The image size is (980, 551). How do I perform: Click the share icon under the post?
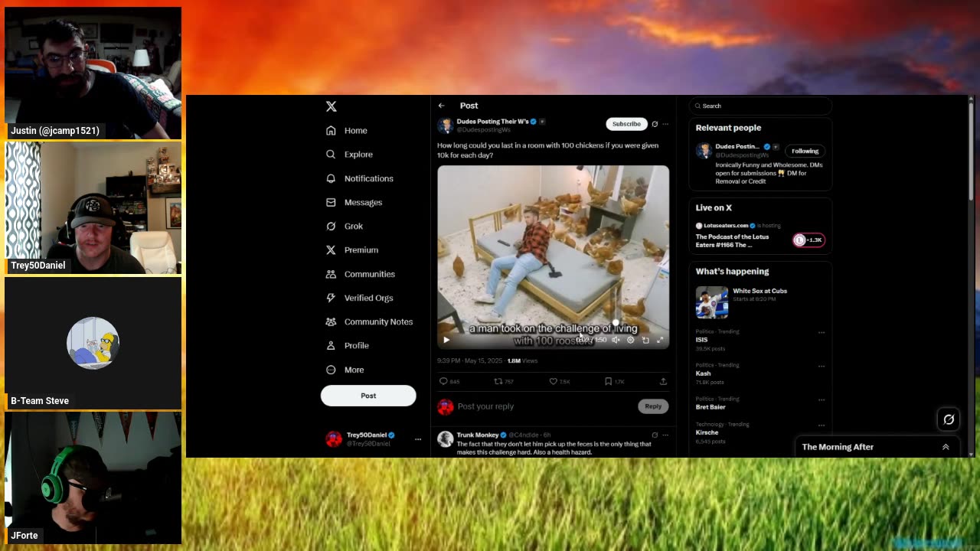663,381
